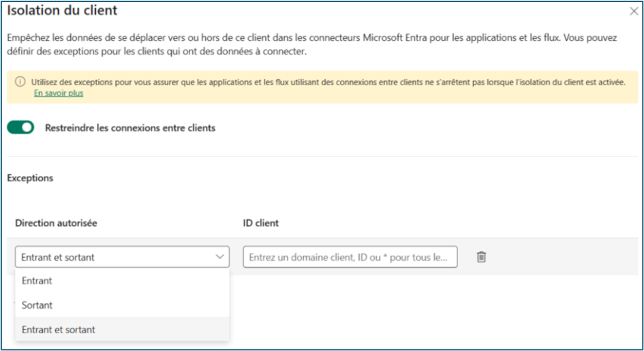The width and height of the screenshot is (644, 351).
Task: Choose Entrant et sortant from list
Action: 123,329
